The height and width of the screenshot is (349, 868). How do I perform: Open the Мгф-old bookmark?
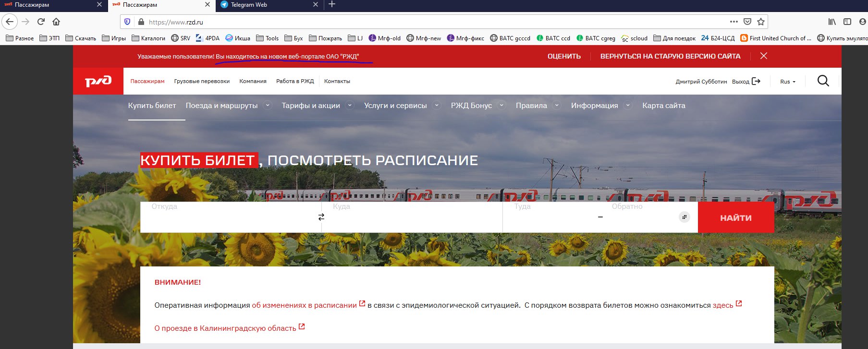[x=384, y=38]
